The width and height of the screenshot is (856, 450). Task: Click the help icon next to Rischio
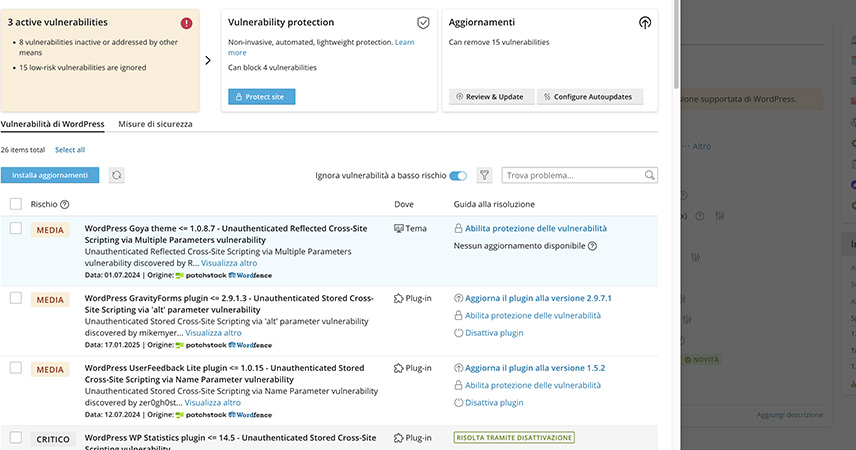point(64,204)
